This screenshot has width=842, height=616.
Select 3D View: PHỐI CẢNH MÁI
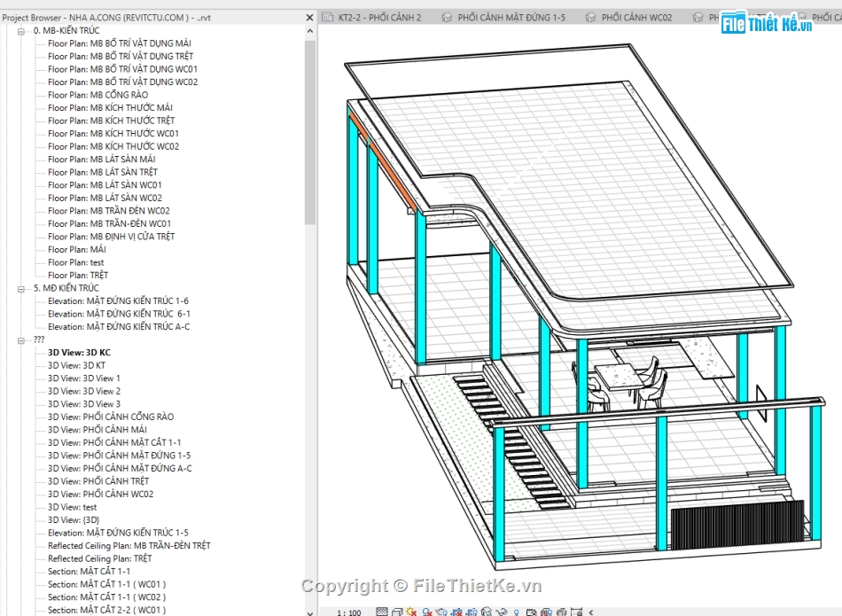(97, 430)
